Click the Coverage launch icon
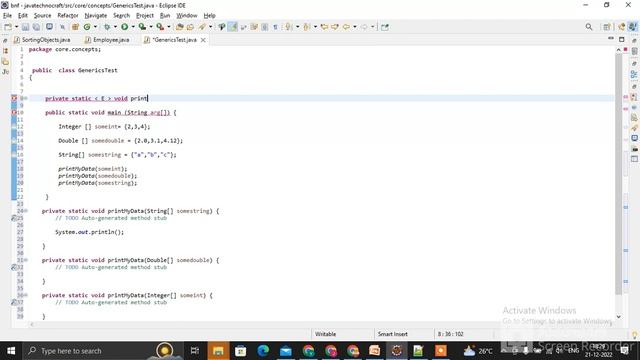Image resolution: width=640 pixels, height=360 pixels. [x=142, y=27]
